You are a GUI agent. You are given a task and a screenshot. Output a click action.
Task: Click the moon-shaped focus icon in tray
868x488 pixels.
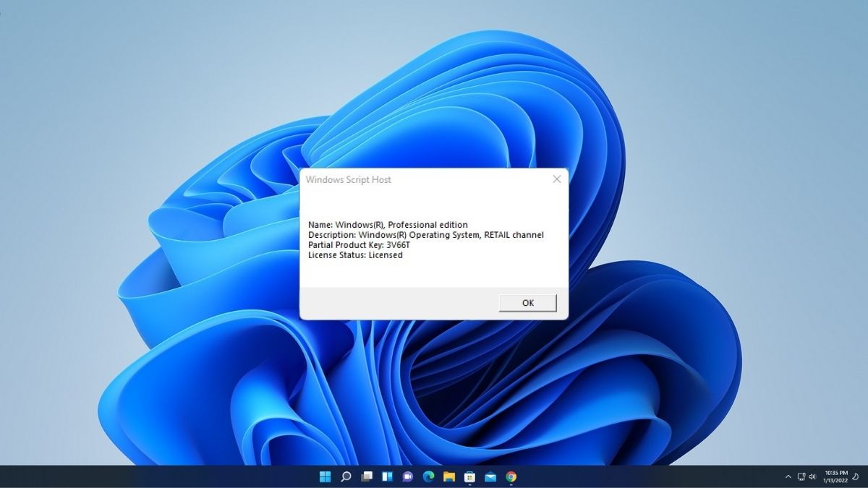pos(856,476)
